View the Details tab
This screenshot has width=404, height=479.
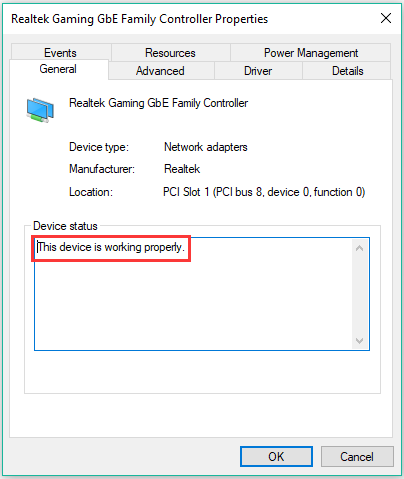click(x=347, y=71)
